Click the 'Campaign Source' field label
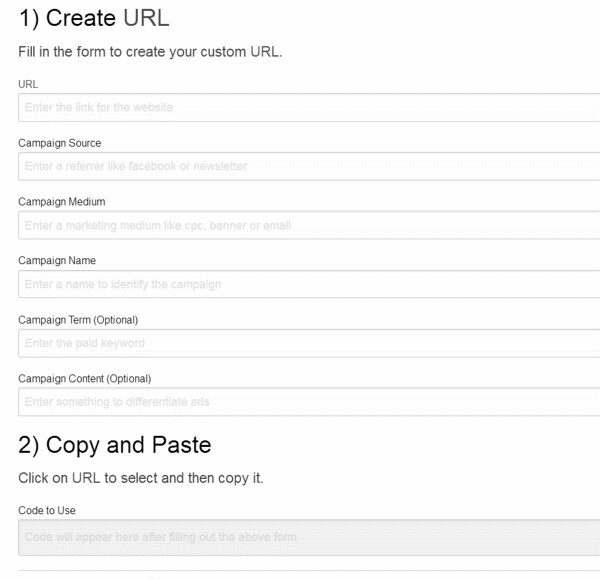The height and width of the screenshot is (580, 600). click(x=60, y=143)
